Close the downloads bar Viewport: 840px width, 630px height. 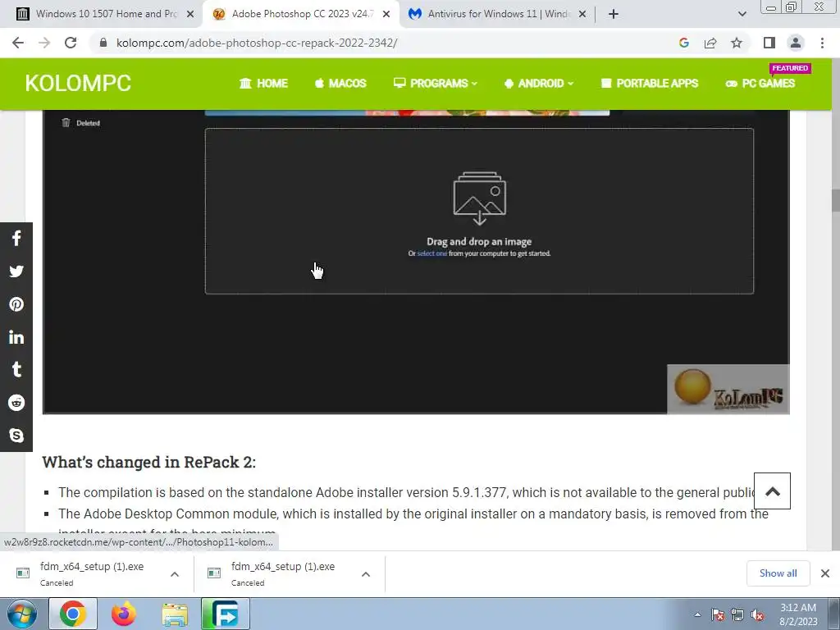point(825,573)
